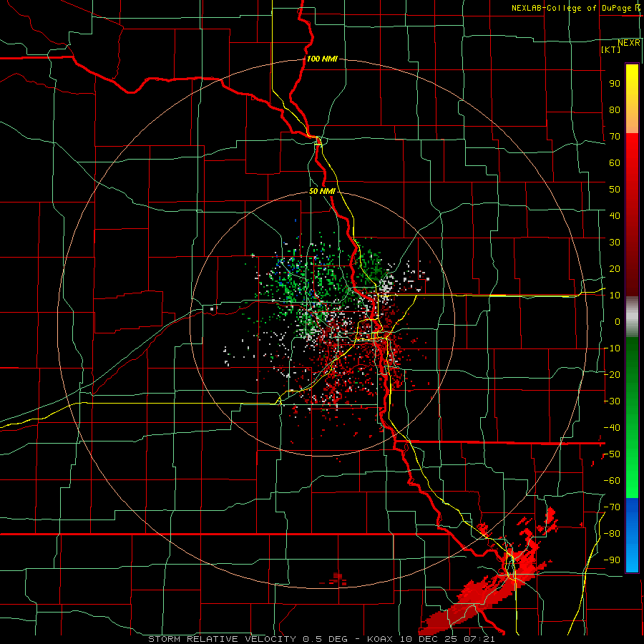Viewport: 644px width, 644px height.
Task: Click the "[KT]" units label
Action: point(610,49)
